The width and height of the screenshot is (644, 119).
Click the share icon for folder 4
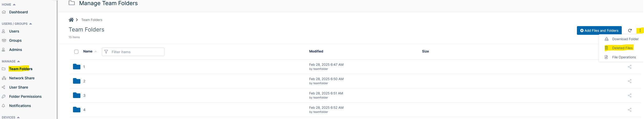pyautogui.click(x=630, y=110)
